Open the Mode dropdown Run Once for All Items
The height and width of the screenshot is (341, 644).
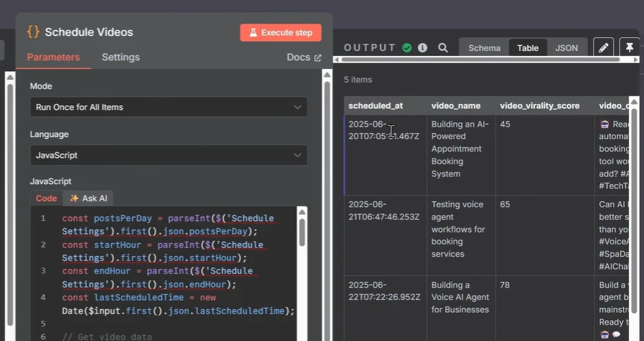point(169,107)
